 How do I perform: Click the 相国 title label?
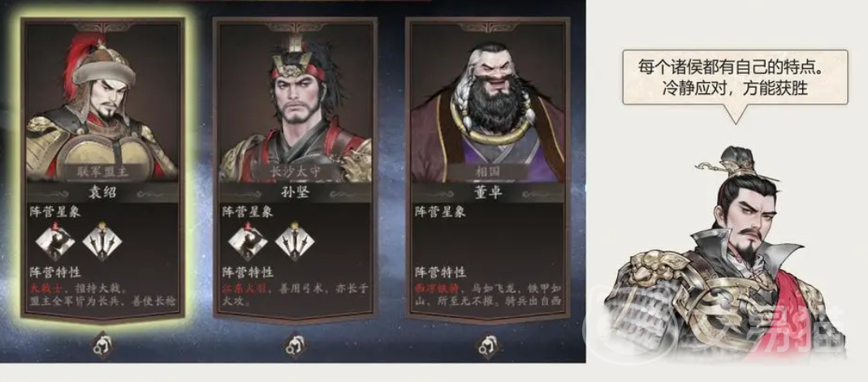(x=488, y=171)
